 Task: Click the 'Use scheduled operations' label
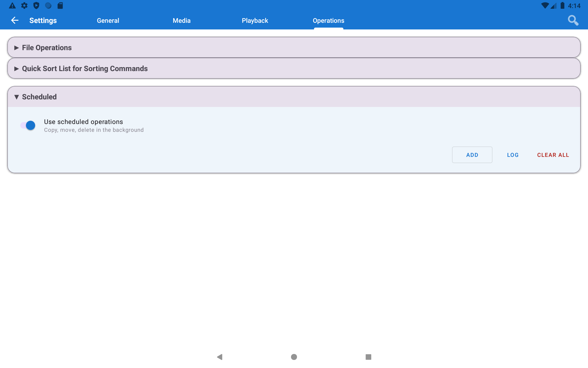coord(83,122)
